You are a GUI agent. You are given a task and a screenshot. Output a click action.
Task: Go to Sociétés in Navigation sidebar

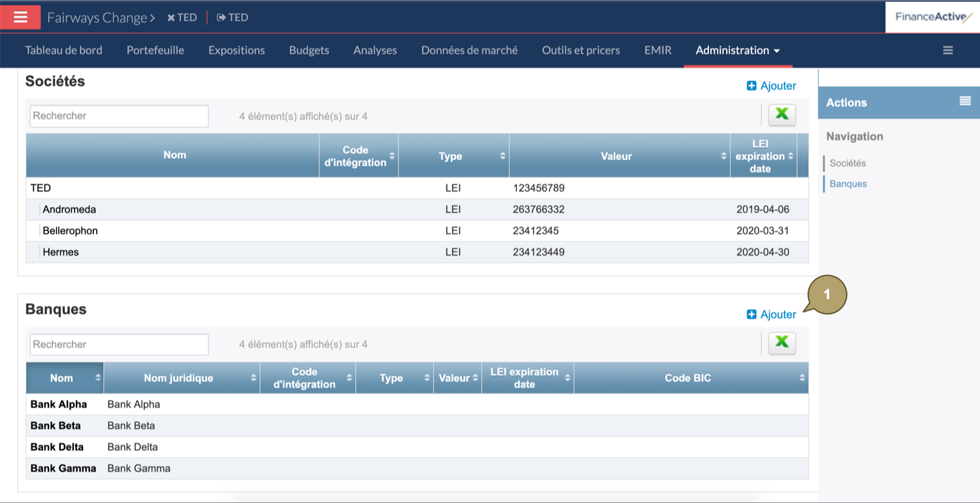coord(847,163)
